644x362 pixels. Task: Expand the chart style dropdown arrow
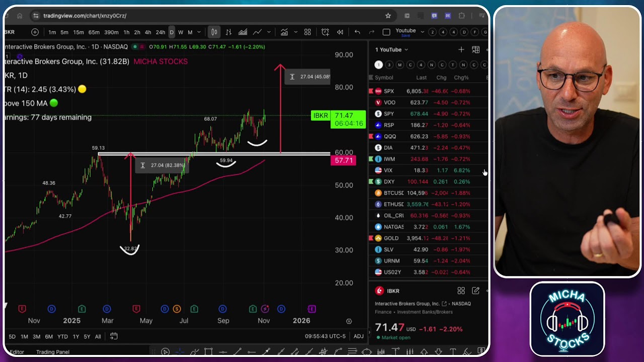[x=269, y=32]
